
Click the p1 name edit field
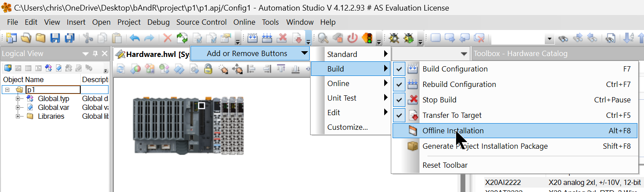coord(53,90)
